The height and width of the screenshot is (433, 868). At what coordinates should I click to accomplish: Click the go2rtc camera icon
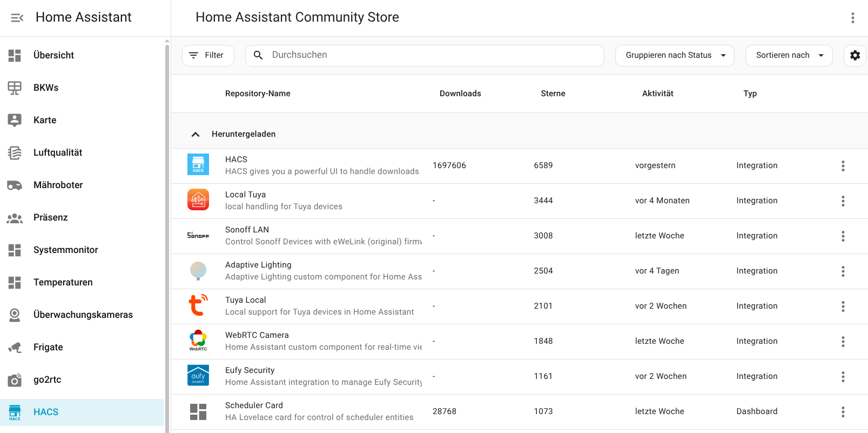click(x=15, y=379)
